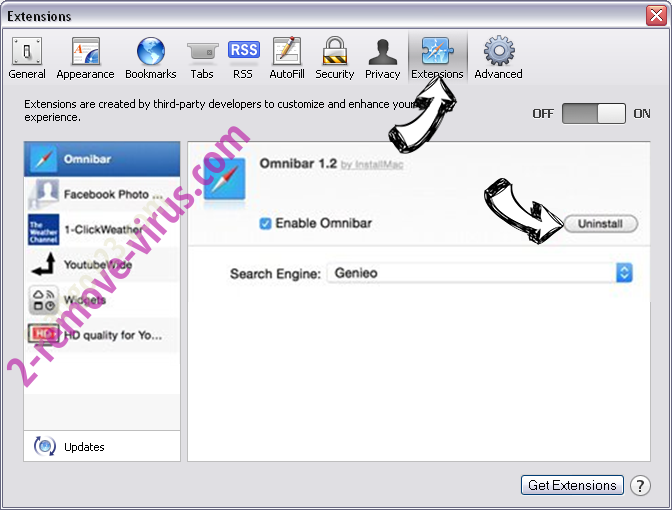Viewport: 672px width, 510px height.
Task: Select Facebook Photo extension in list
Action: [x=102, y=194]
